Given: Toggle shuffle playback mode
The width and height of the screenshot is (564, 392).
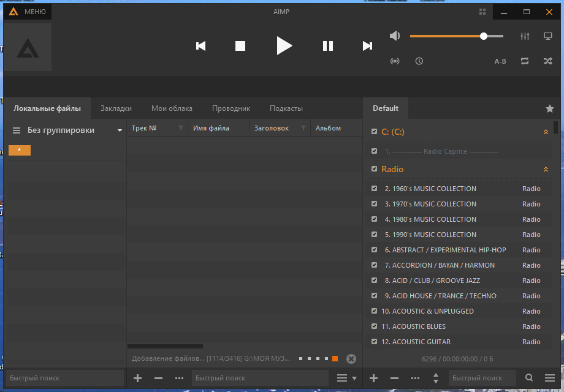Looking at the screenshot, I should [x=547, y=61].
